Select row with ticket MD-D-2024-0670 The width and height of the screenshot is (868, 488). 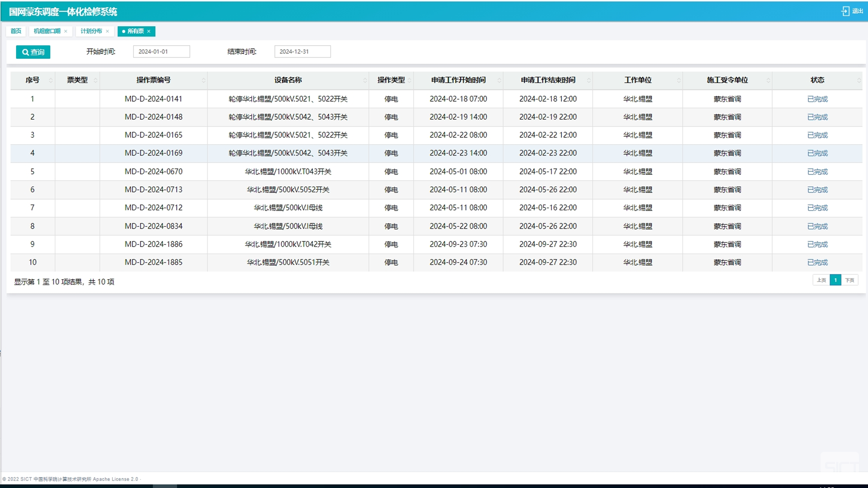pyautogui.click(x=153, y=172)
